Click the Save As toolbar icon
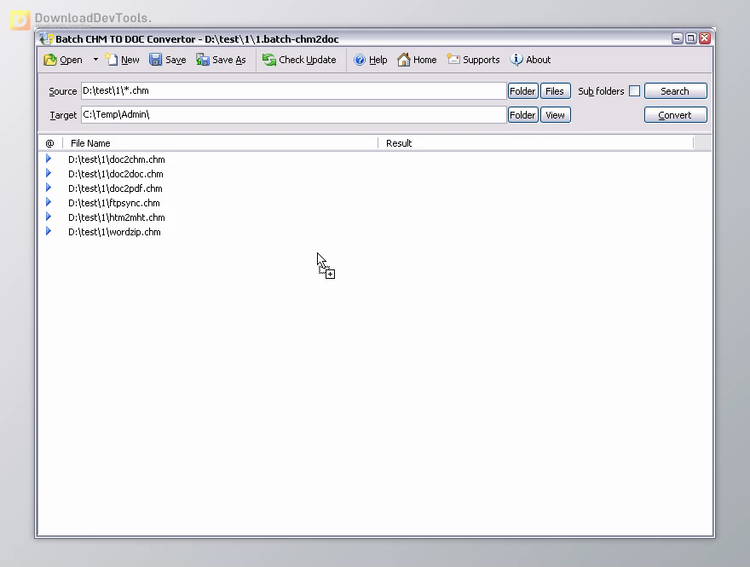The width and height of the screenshot is (750, 567). coord(203,60)
